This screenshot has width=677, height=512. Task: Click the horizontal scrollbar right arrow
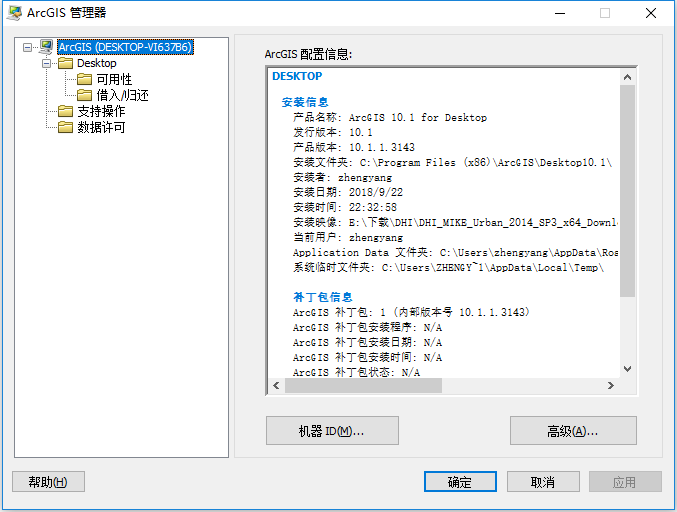tap(611, 385)
